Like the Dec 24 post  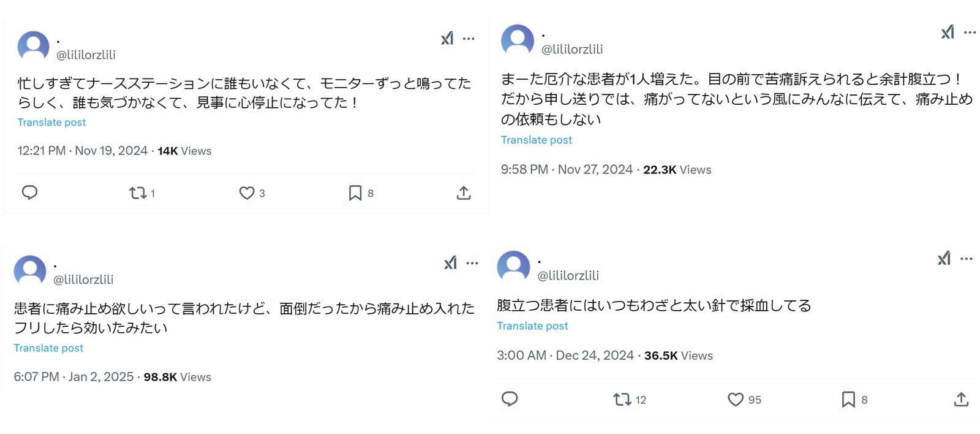click(734, 399)
